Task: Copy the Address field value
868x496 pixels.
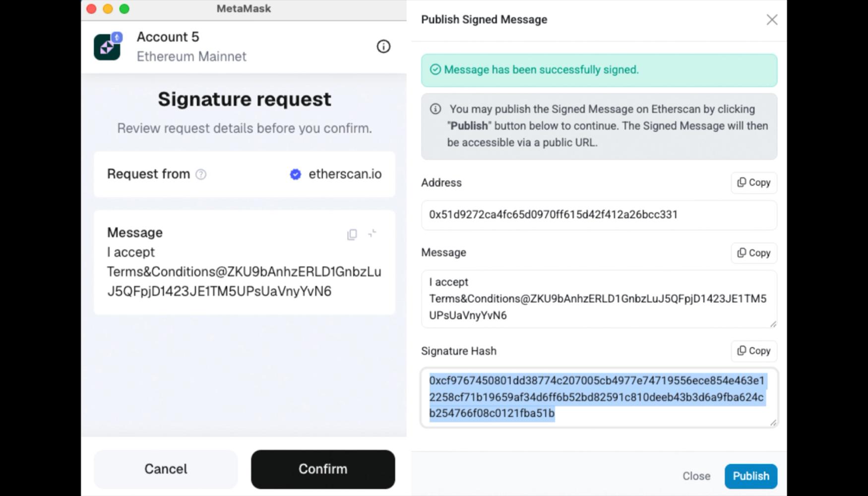Action: [x=754, y=183]
